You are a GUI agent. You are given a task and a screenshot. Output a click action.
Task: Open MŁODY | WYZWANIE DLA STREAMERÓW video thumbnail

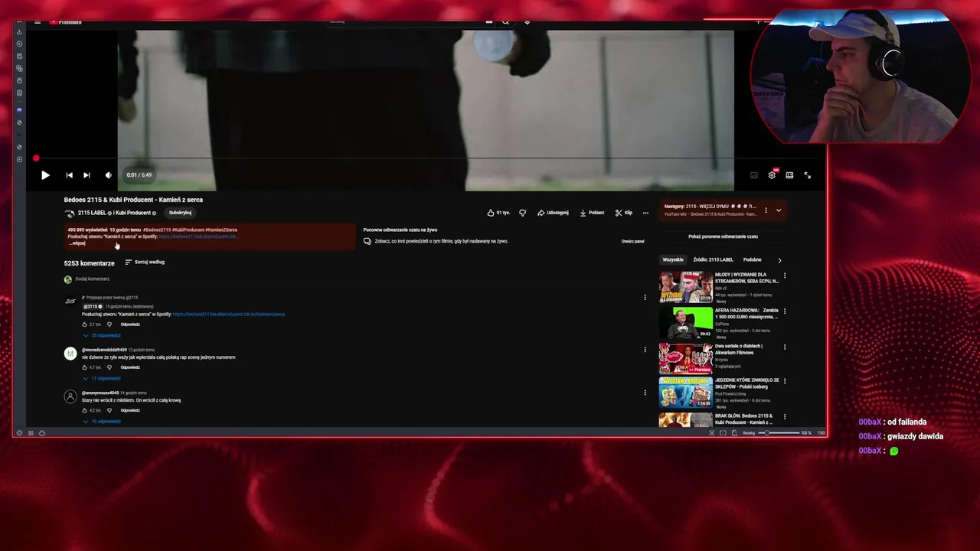(x=686, y=287)
